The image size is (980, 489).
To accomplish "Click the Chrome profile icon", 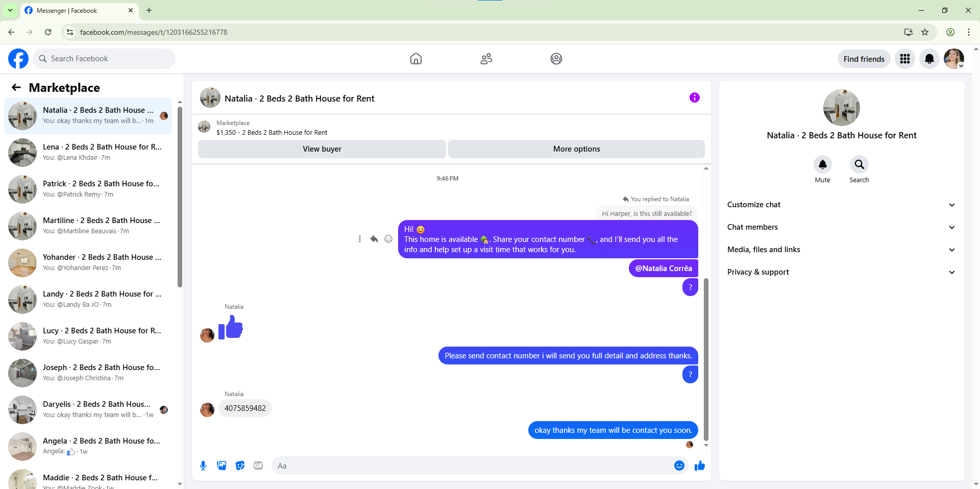I will [950, 32].
